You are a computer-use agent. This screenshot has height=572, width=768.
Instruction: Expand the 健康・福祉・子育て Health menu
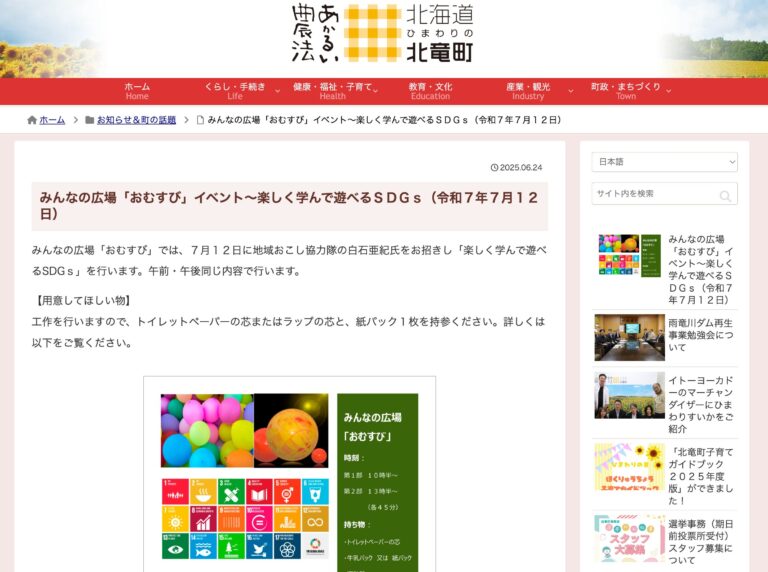pyautogui.click(x=333, y=91)
